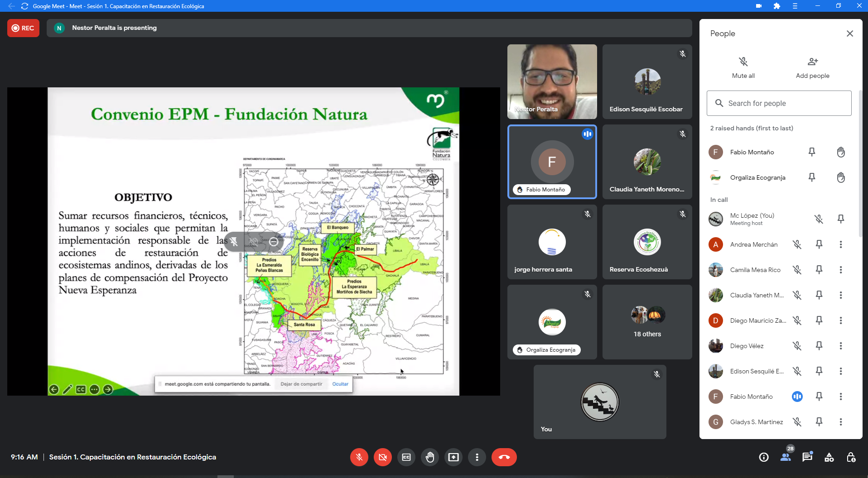Screen dimensions: 868x478
Task: Turn on captions button
Action: (406, 457)
